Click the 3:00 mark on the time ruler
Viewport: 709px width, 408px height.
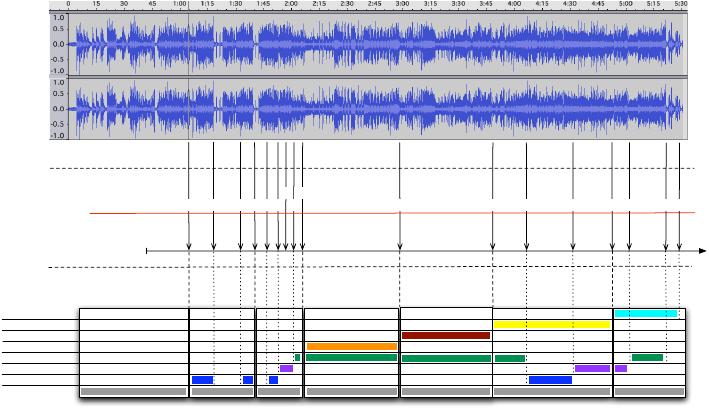tap(401, 6)
